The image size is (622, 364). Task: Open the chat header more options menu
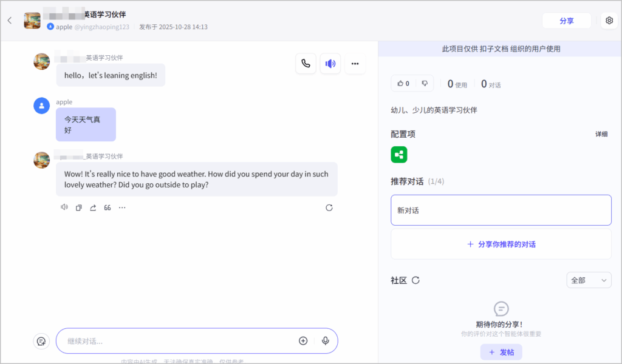click(355, 64)
